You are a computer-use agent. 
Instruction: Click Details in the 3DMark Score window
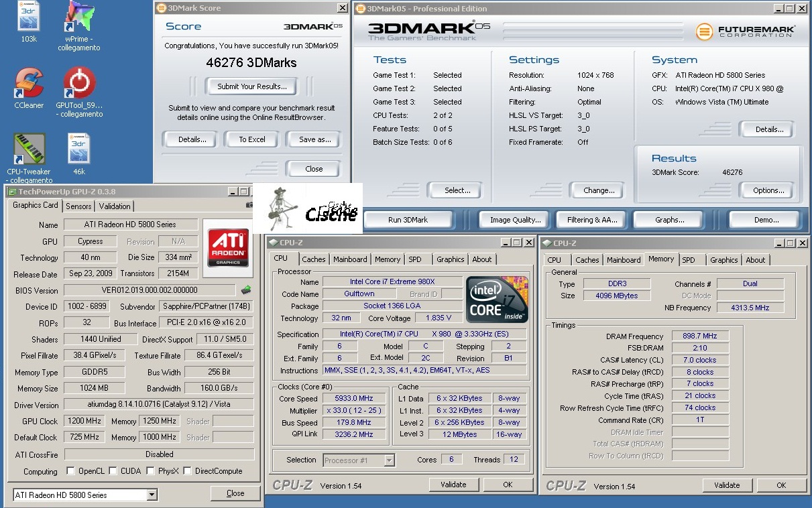192,139
